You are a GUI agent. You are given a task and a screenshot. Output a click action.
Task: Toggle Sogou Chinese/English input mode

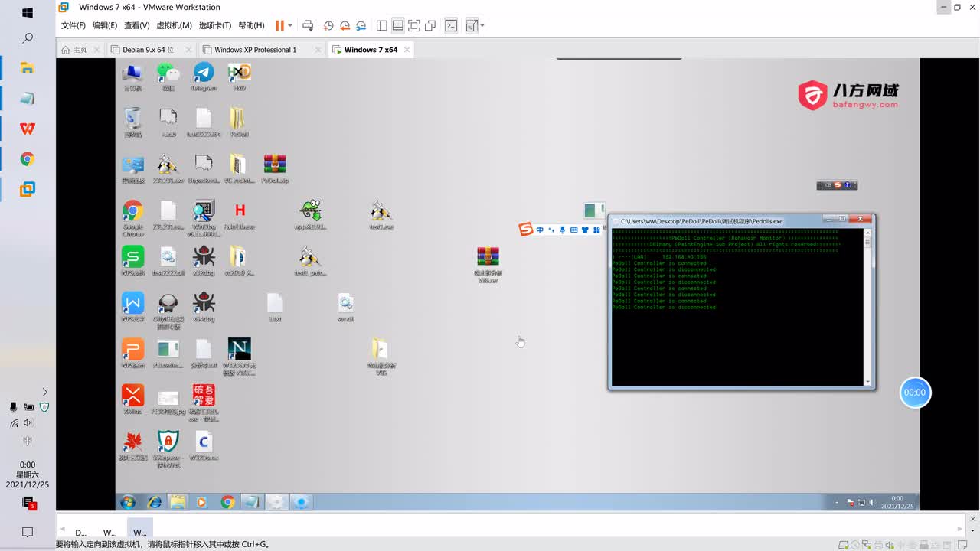tap(540, 230)
